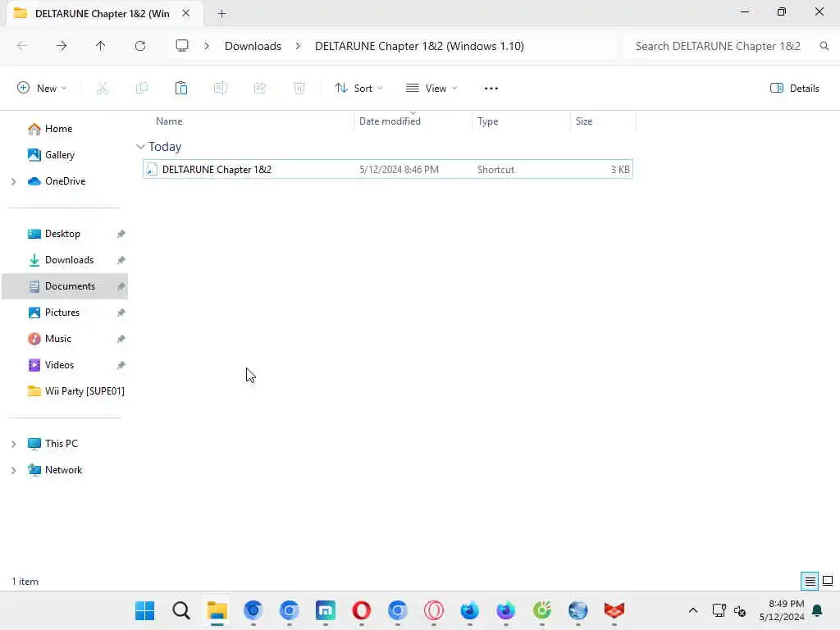Click chevron before Downloads in breadcrumb

(207, 46)
